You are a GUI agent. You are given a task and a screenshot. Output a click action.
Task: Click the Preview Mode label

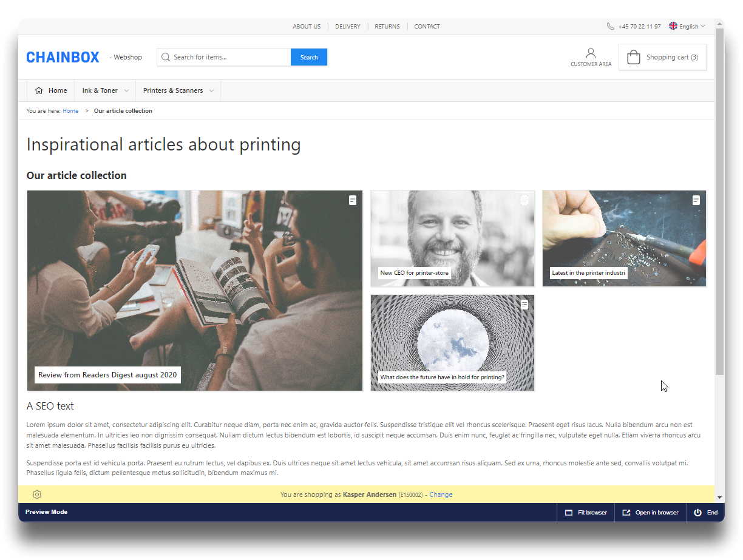47,512
